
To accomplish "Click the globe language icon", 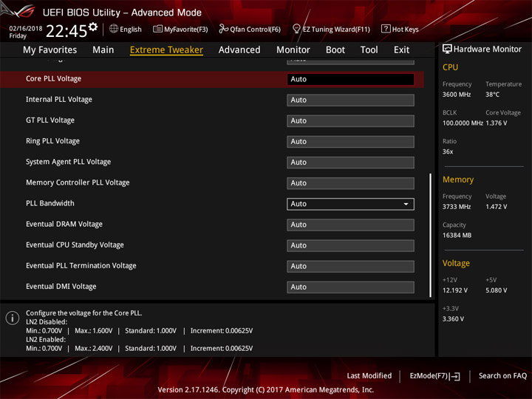I will (114, 29).
